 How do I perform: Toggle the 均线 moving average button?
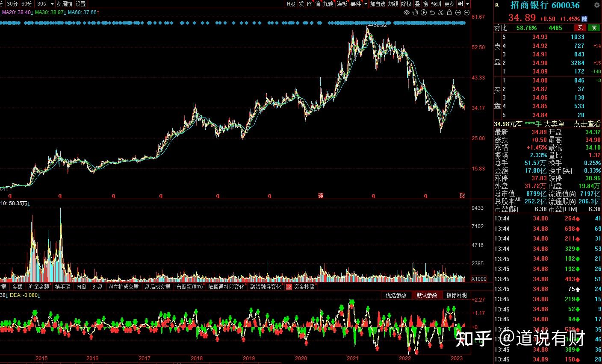click(393, 4)
